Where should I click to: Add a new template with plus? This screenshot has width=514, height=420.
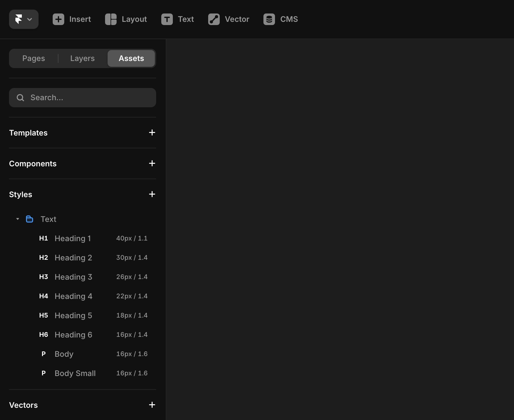point(152,133)
